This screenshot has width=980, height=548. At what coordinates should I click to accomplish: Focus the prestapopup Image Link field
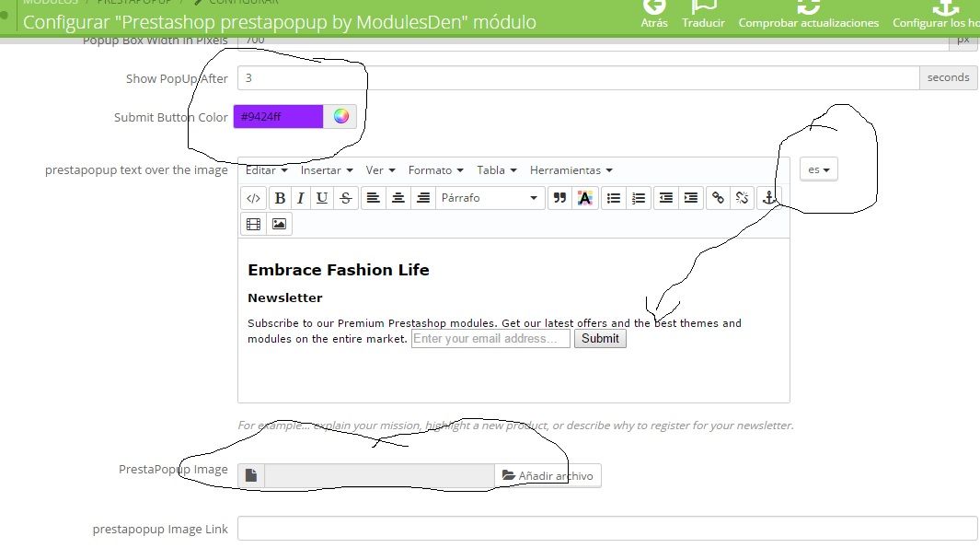(607, 529)
